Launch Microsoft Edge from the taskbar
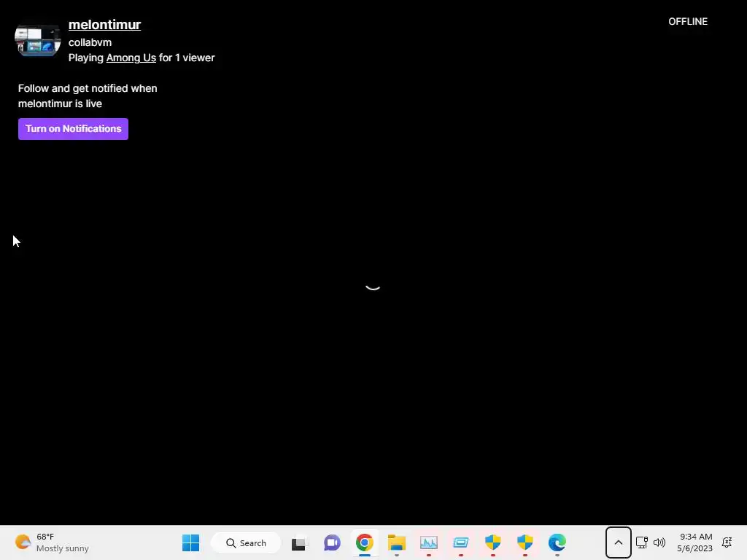 557,542
